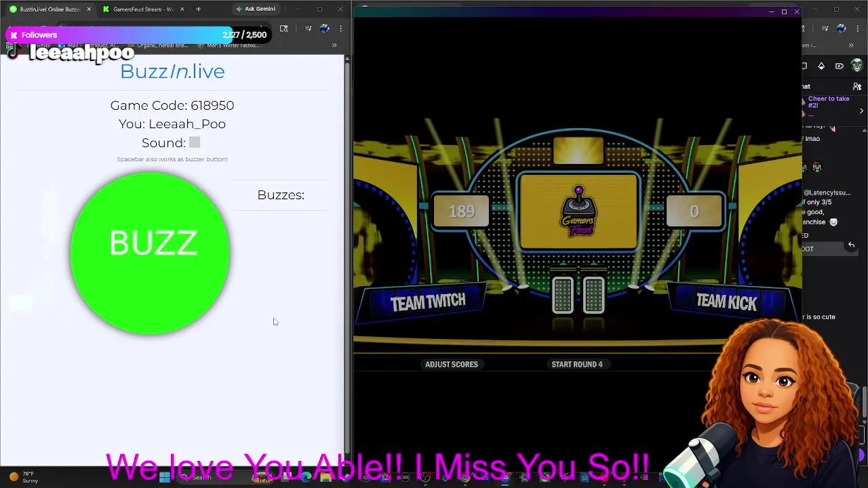Click Team Twitch score 189

pos(462,211)
